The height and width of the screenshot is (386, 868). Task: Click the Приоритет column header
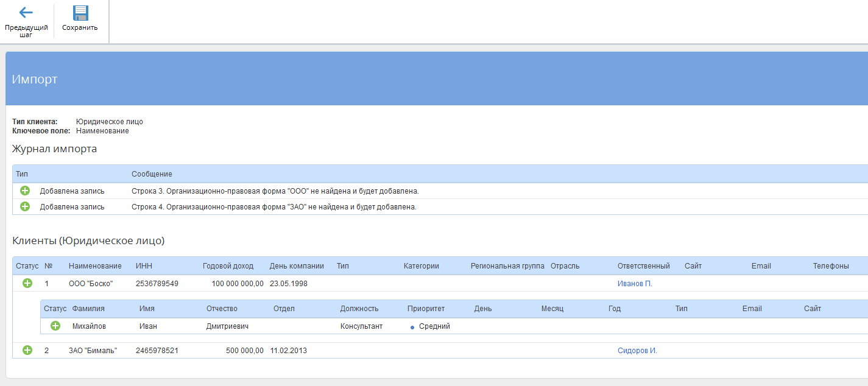click(426, 309)
